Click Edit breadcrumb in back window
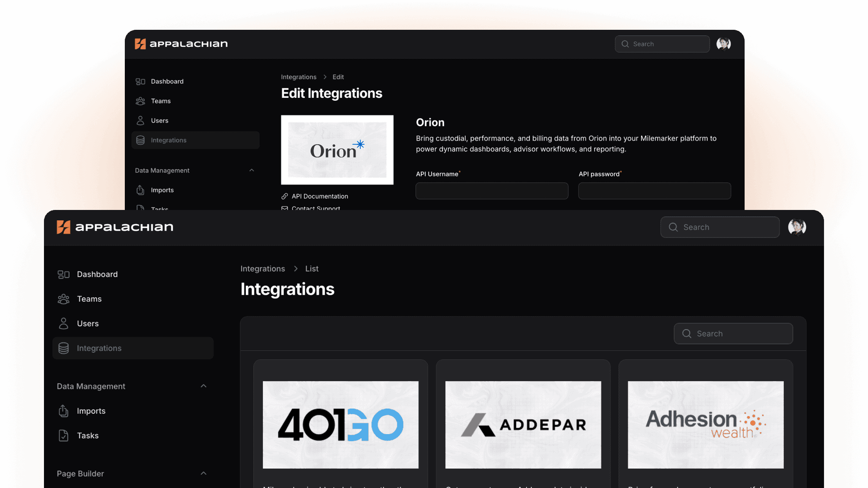The width and height of the screenshot is (868, 488). (x=338, y=77)
